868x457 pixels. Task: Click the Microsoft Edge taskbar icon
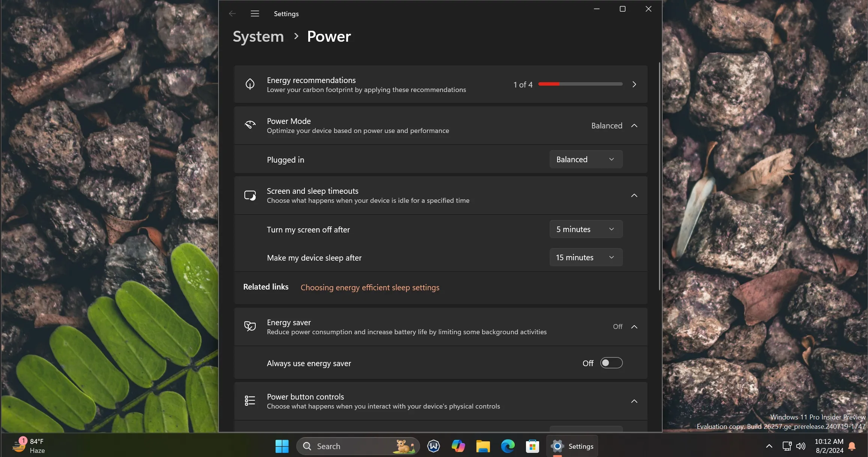click(508, 445)
